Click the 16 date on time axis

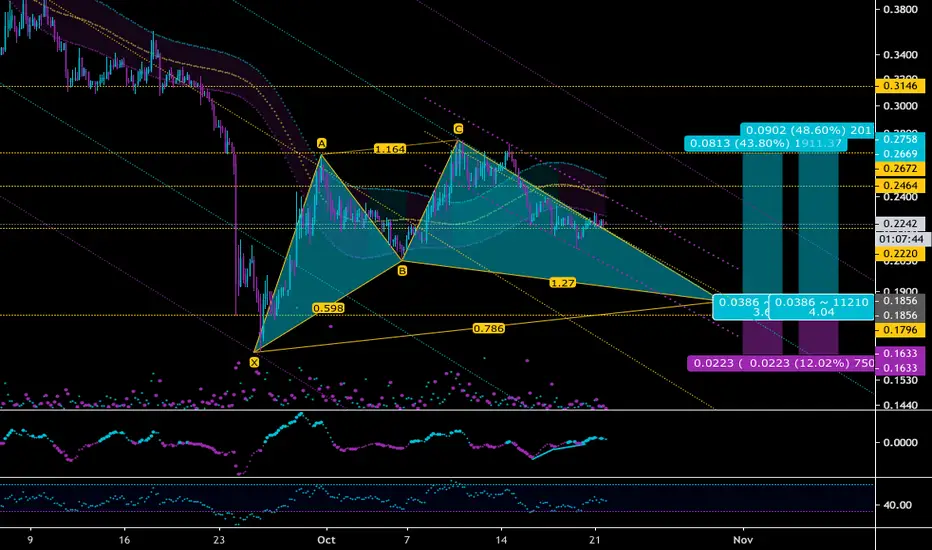(x=124, y=540)
